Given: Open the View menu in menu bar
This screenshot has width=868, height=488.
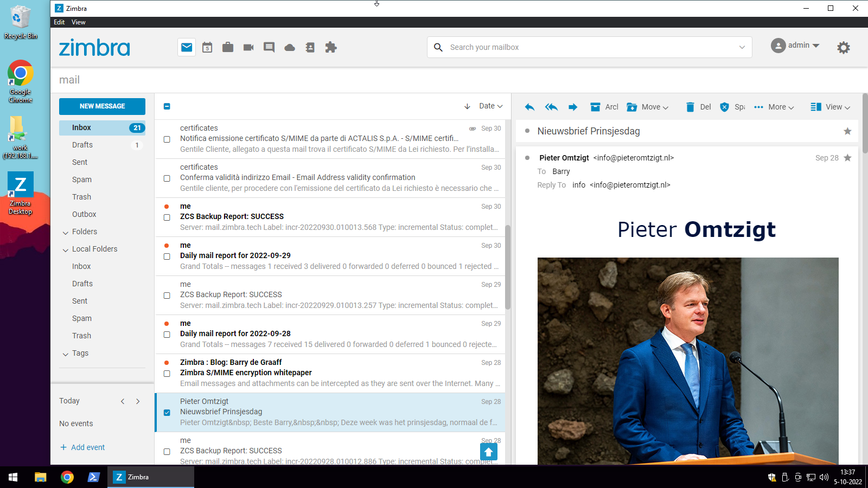Looking at the screenshot, I should pyautogui.click(x=78, y=22).
